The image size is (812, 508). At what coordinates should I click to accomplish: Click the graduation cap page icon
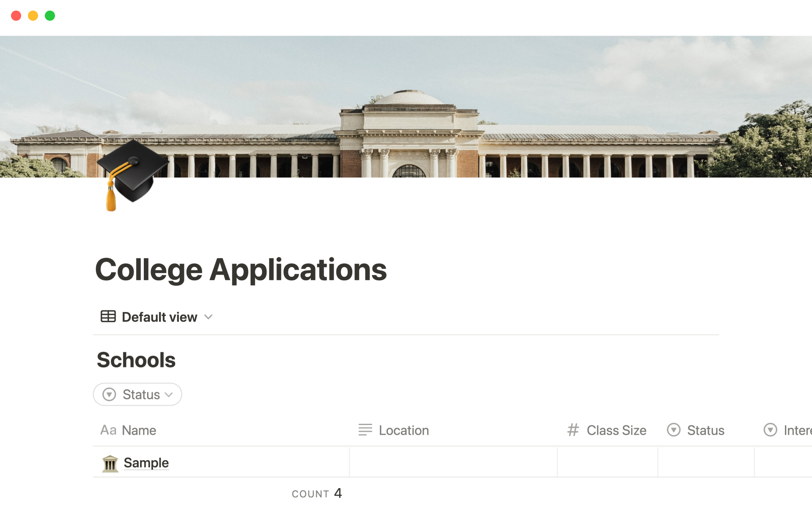(131, 174)
